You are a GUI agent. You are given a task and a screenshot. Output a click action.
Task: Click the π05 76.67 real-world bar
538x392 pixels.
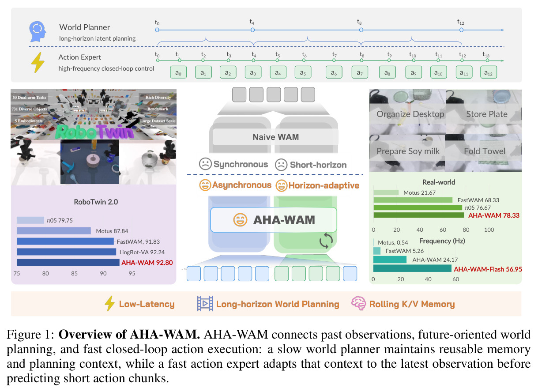418,207
